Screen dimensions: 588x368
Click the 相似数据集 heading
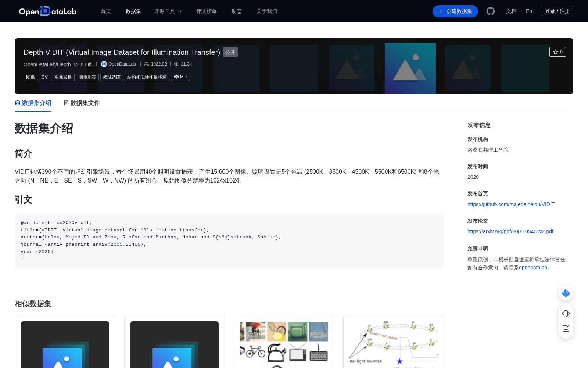pos(33,304)
